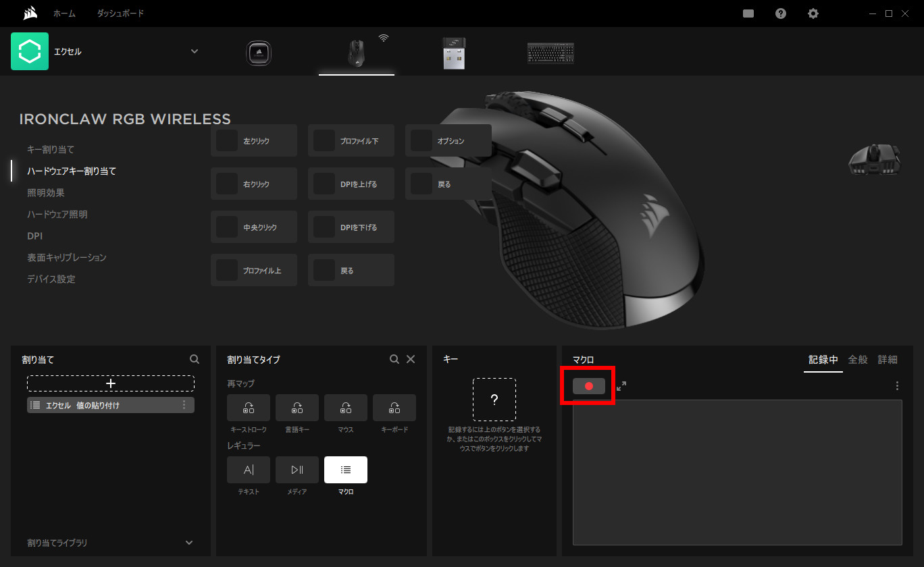Choose the キーストローク remap type
924x567 pixels.
pos(249,408)
